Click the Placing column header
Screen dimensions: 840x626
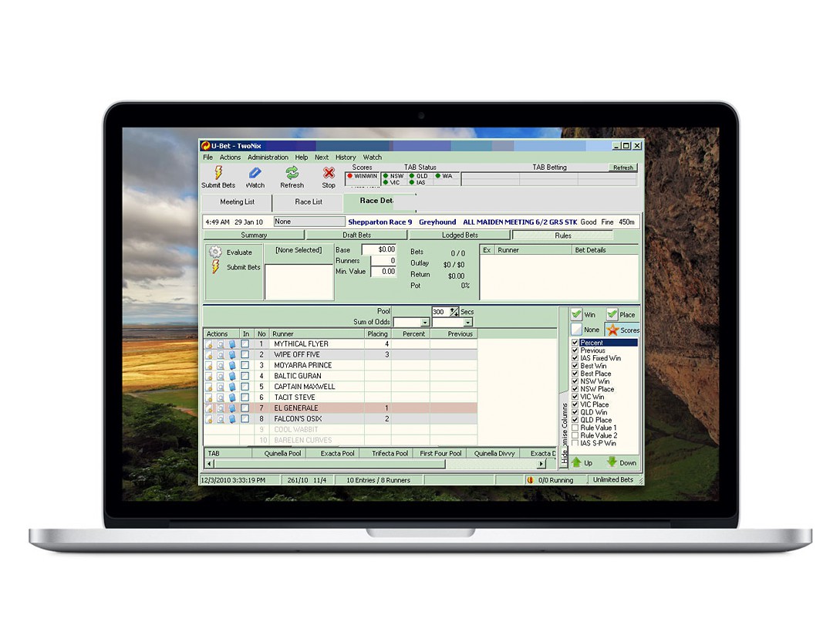(377, 333)
